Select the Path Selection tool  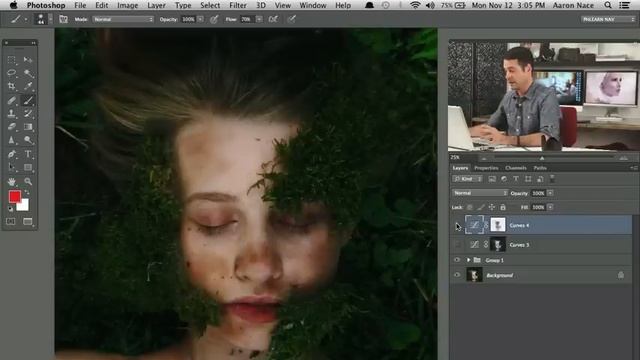point(11,167)
